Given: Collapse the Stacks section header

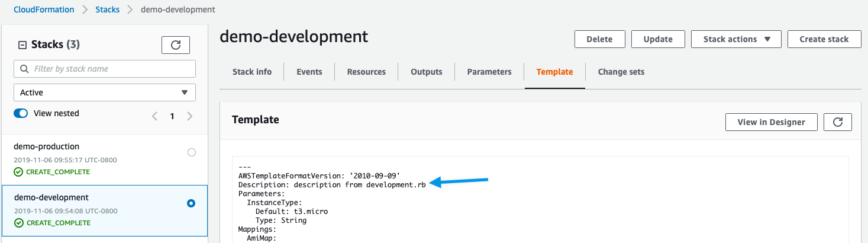Looking at the screenshot, I should pos(22,44).
